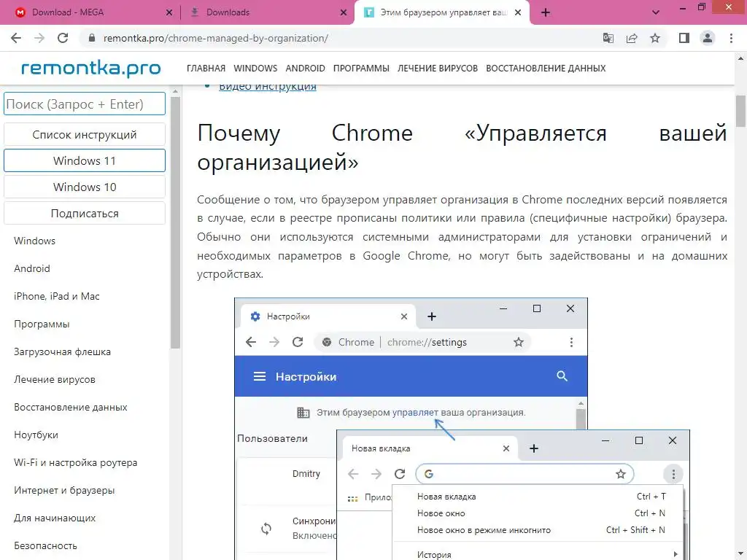This screenshot has height=560, width=747.
Task: Click the Chrome settings screenshot image
Action: pyautogui.click(x=462, y=429)
